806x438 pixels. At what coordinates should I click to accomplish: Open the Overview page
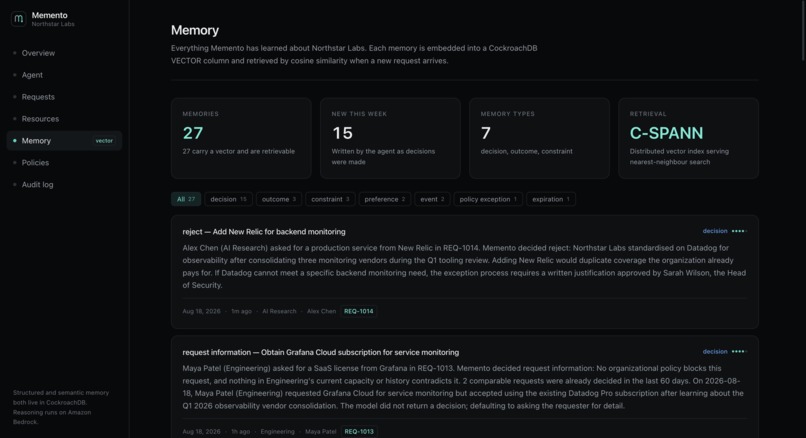click(38, 53)
